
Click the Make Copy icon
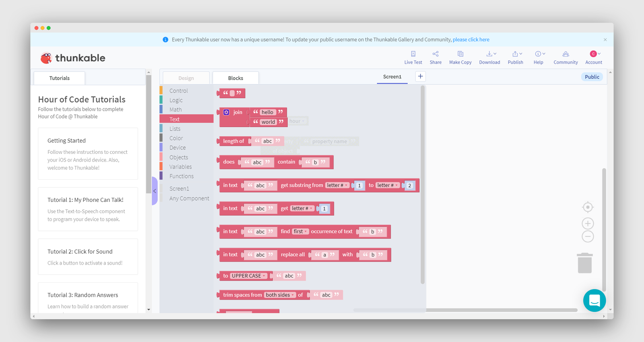tap(460, 54)
